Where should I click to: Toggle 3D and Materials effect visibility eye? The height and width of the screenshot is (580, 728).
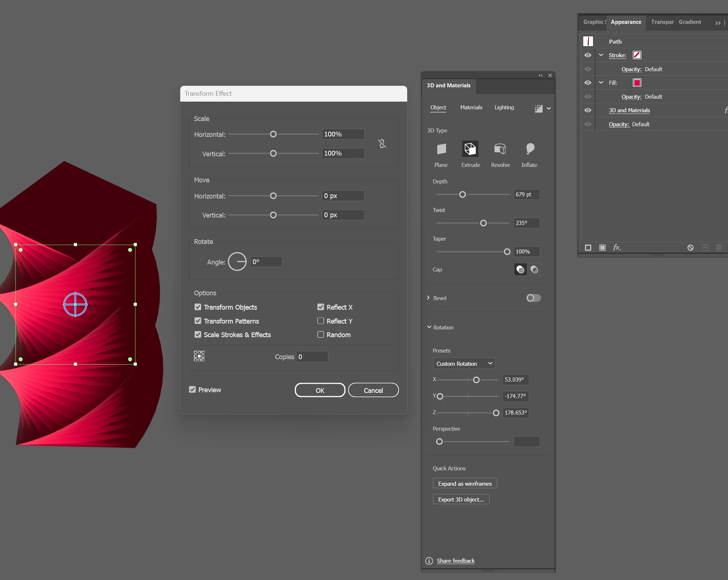pyautogui.click(x=588, y=110)
